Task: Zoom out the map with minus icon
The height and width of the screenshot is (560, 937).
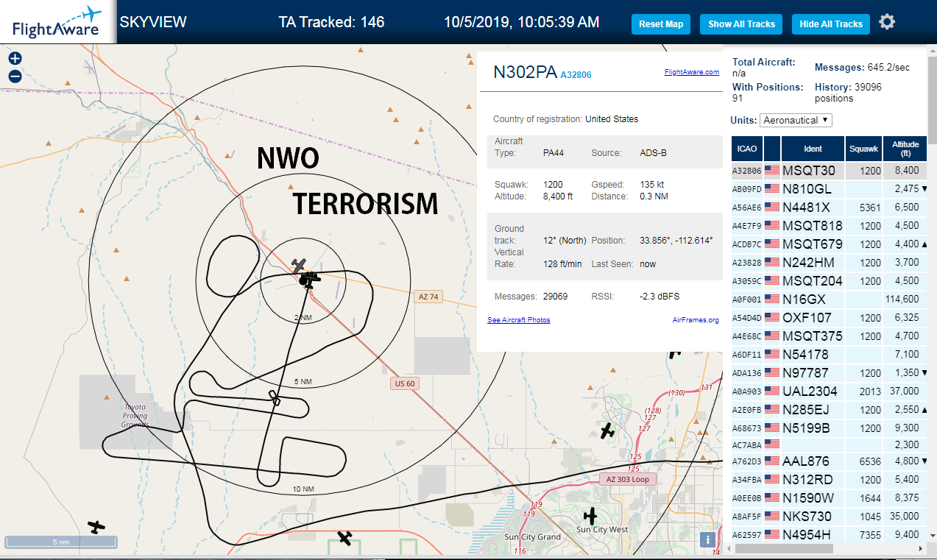Action: tap(15, 77)
